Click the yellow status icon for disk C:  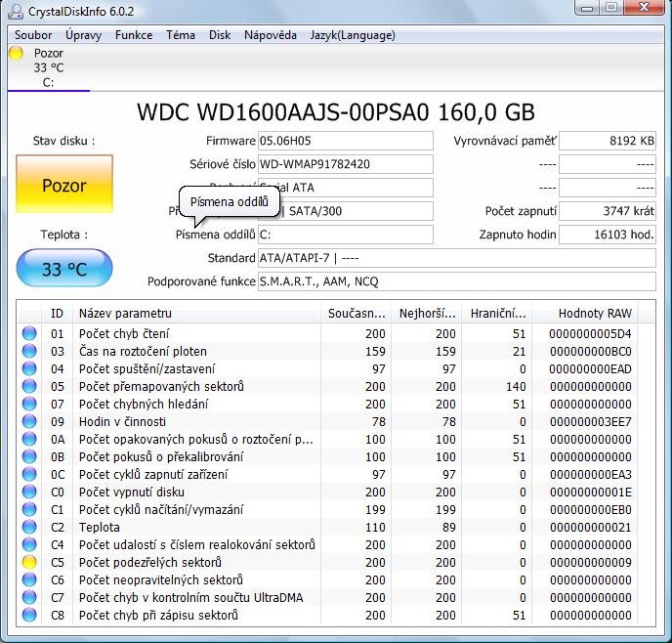tap(16, 54)
